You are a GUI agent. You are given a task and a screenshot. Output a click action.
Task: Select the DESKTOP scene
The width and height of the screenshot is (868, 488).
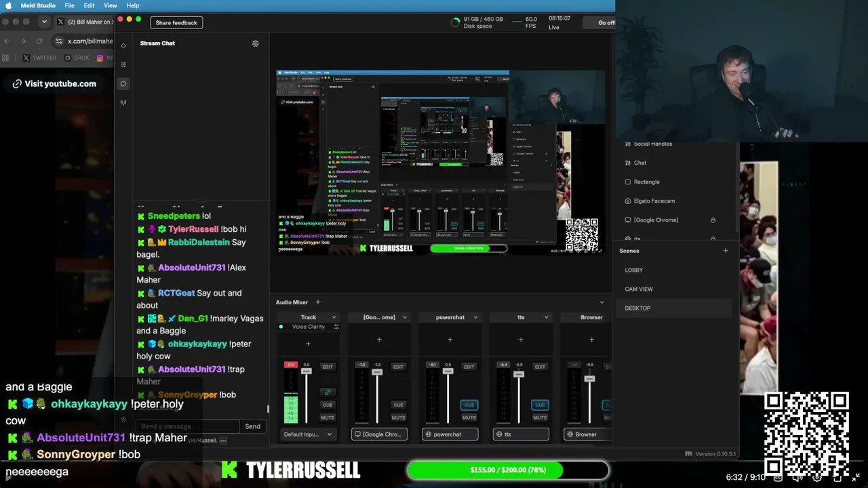[x=675, y=308]
